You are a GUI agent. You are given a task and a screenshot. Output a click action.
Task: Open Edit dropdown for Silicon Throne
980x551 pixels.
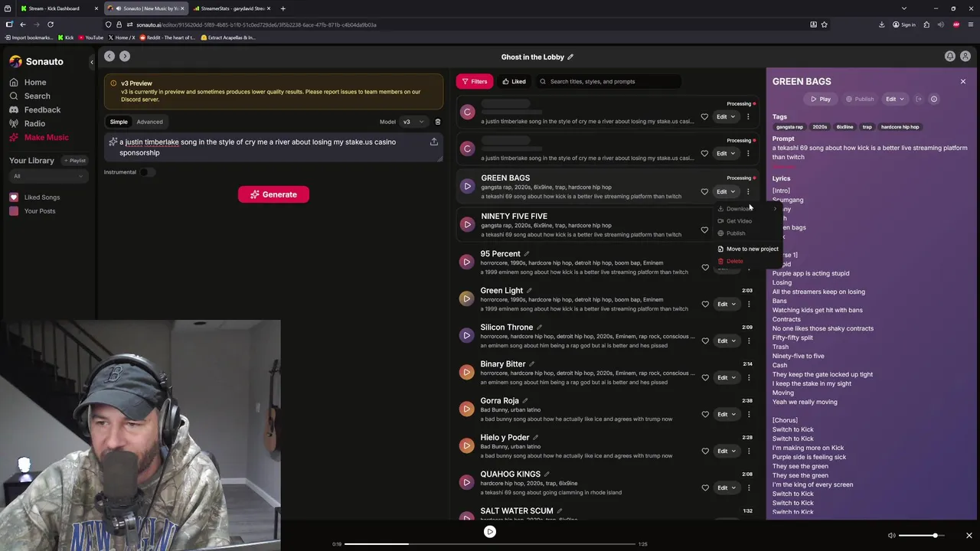[x=726, y=341]
